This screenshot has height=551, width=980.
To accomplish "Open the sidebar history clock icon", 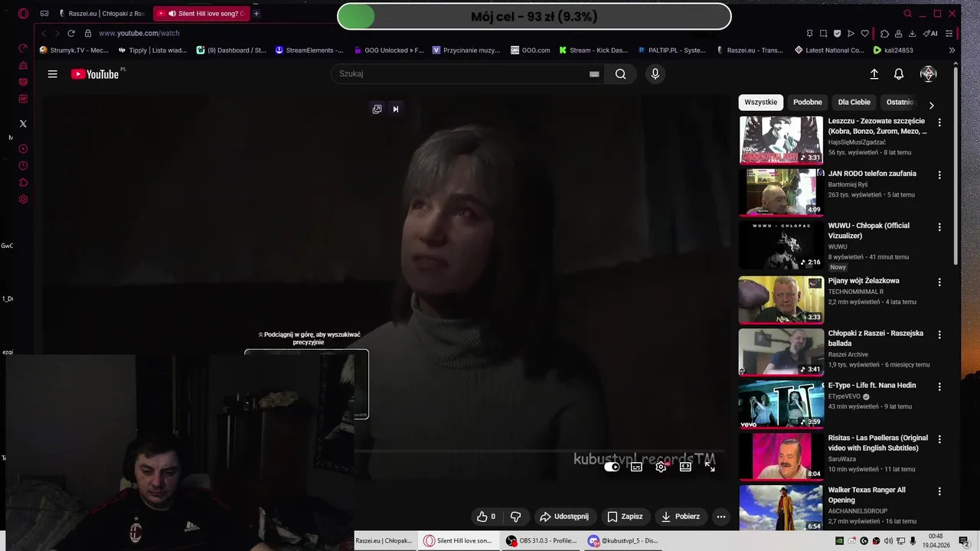I will [x=23, y=166].
